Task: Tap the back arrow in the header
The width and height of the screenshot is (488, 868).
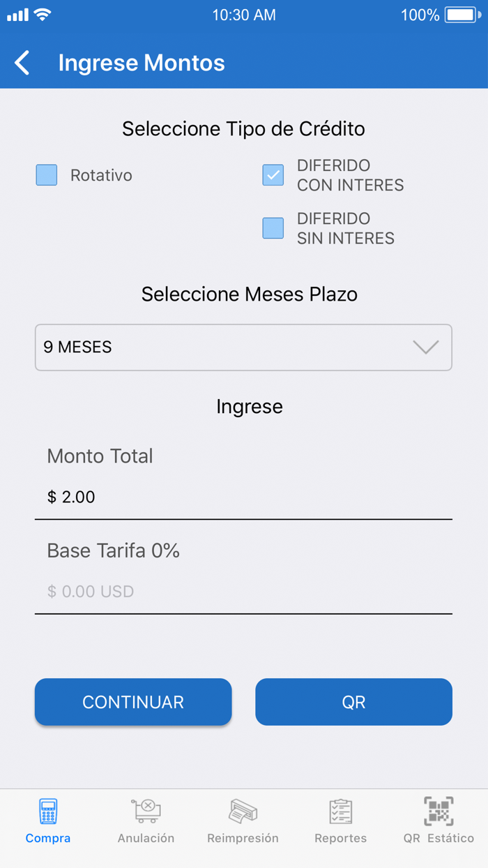Action: pos(21,62)
